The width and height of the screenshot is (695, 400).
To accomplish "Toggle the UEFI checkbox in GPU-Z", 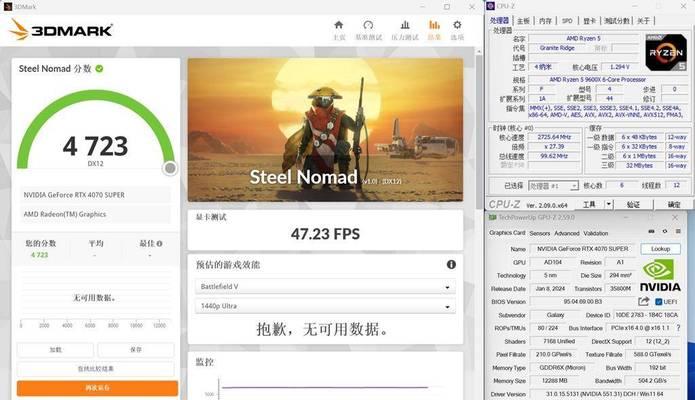I will pyautogui.click(x=659, y=302).
